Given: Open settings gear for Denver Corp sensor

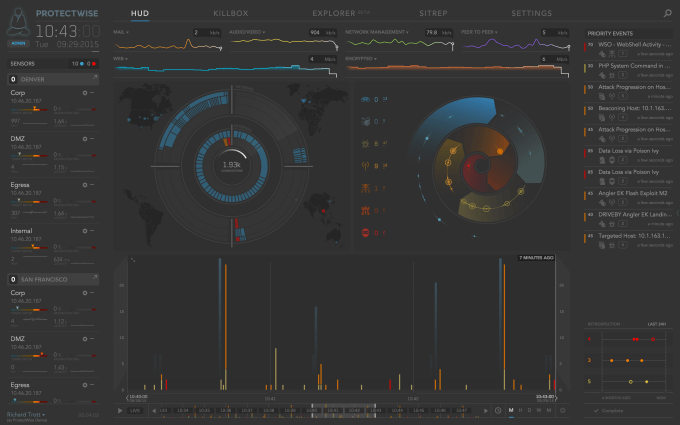Looking at the screenshot, I should [85, 93].
